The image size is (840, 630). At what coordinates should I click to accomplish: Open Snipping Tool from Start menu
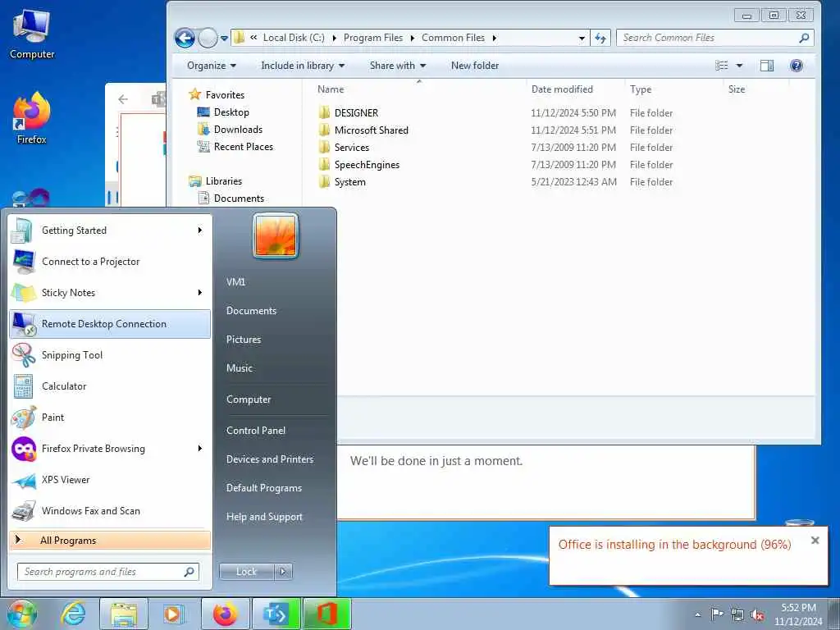coord(110,355)
